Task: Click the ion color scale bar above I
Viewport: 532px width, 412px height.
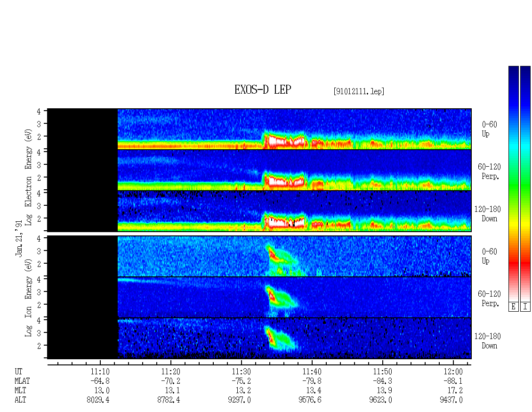Action: [525, 184]
